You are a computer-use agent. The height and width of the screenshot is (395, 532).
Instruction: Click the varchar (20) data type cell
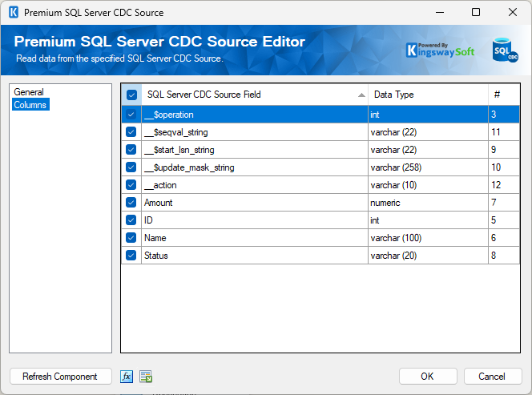tap(428, 256)
